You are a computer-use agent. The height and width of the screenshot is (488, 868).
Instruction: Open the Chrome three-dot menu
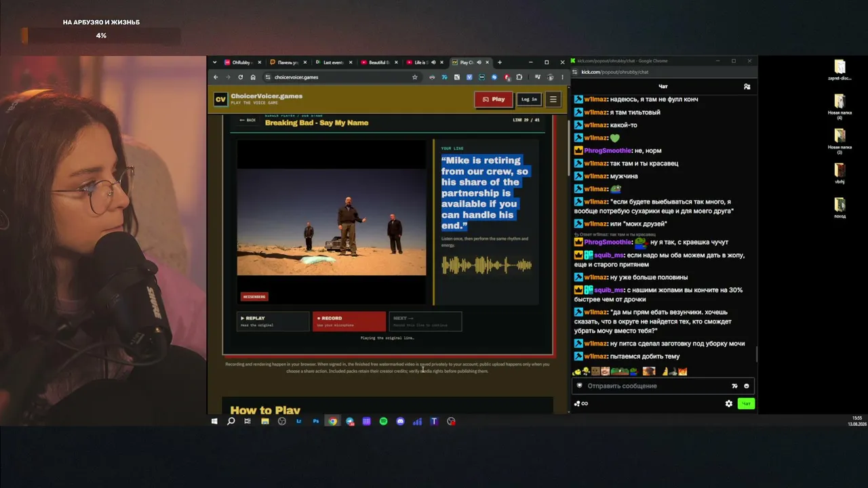point(562,77)
